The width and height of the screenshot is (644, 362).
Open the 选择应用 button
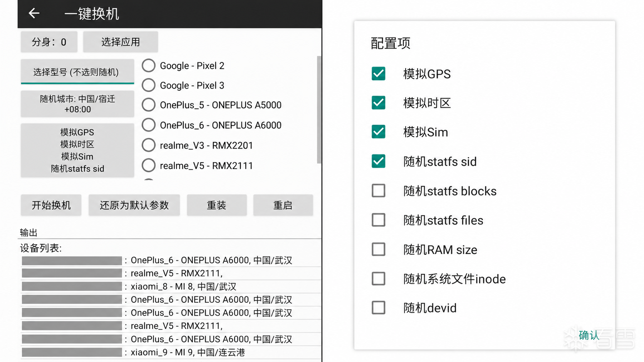click(x=121, y=42)
